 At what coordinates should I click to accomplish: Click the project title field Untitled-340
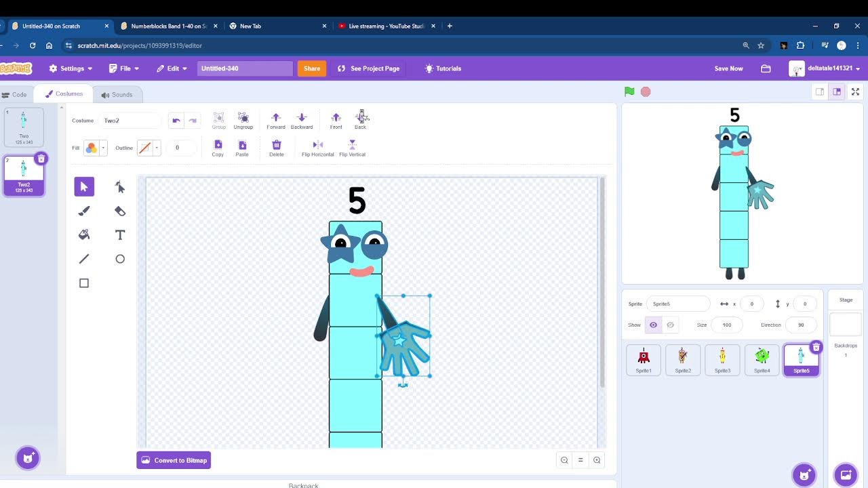click(x=245, y=68)
